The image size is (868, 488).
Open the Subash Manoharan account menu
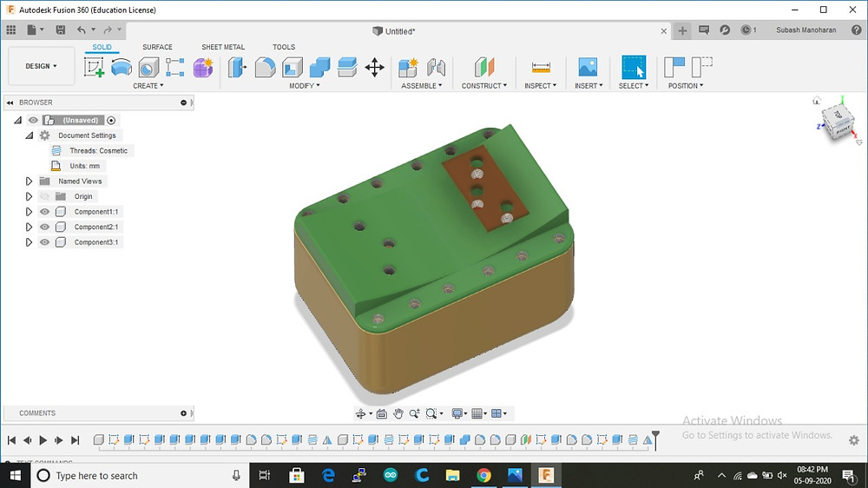point(806,30)
